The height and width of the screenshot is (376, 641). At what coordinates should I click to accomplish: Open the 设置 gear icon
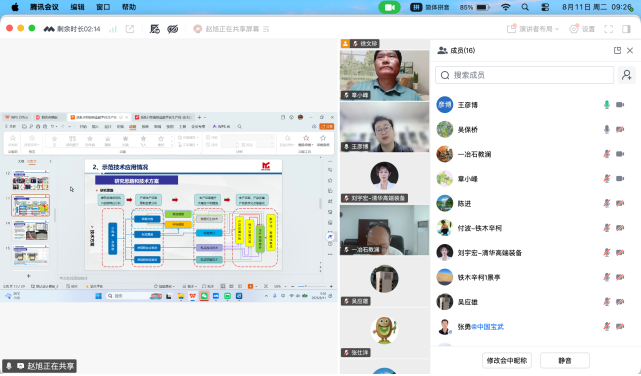[574, 29]
